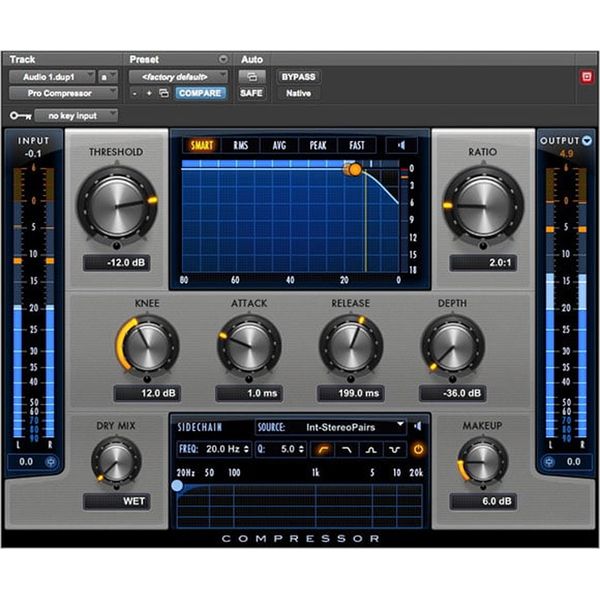Screen dimensions: 600x600
Task: Click the dry mix WET value field
Action: pyautogui.click(x=117, y=501)
